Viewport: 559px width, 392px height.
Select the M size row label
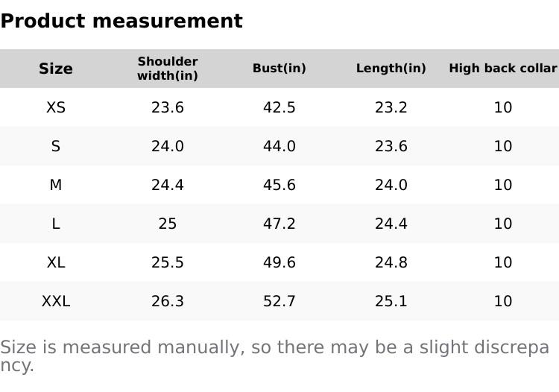pyautogui.click(x=56, y=185)
